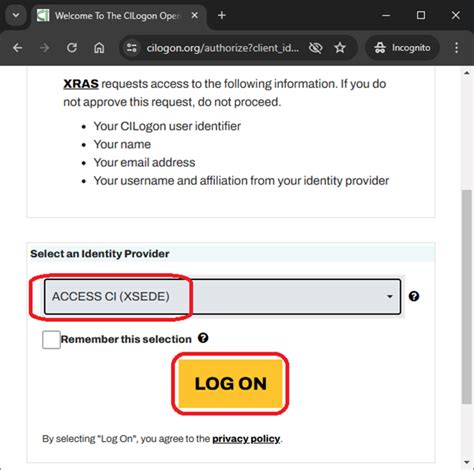
Task: Select the Welcome To The CILogon tab
Action: [x=117, y=16]
